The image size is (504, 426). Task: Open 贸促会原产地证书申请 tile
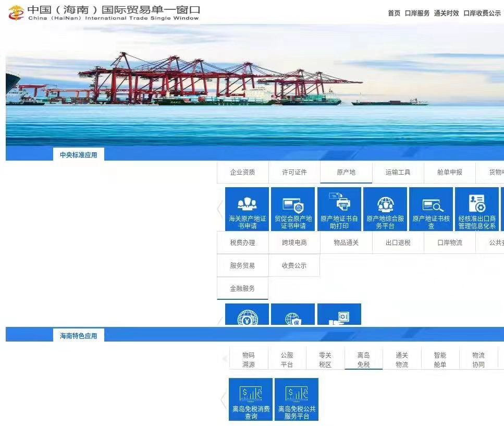pos(293,209)
